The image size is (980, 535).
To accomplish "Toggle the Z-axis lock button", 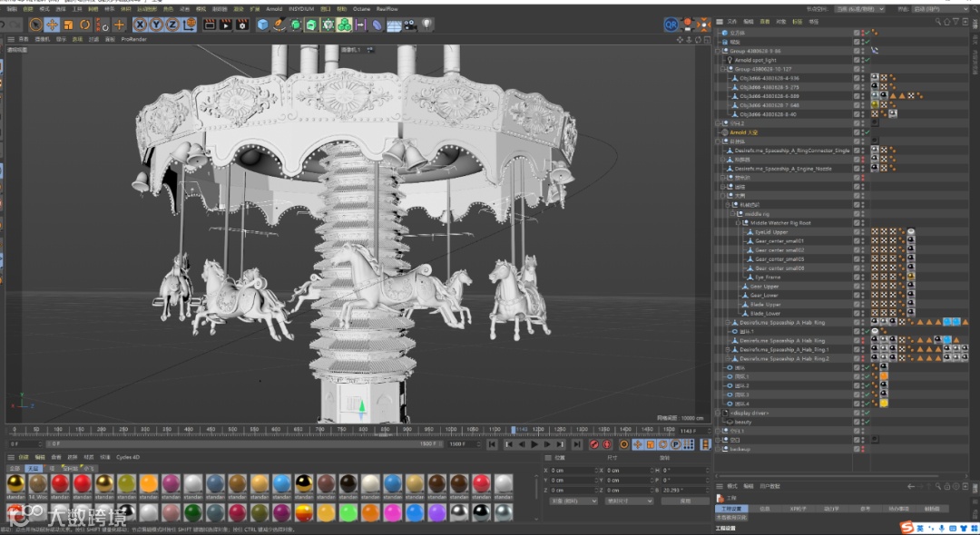I will (171, 24).
